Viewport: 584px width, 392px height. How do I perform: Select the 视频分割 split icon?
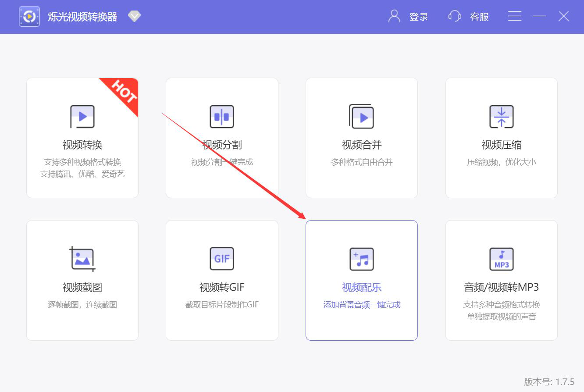pos(222,117)
